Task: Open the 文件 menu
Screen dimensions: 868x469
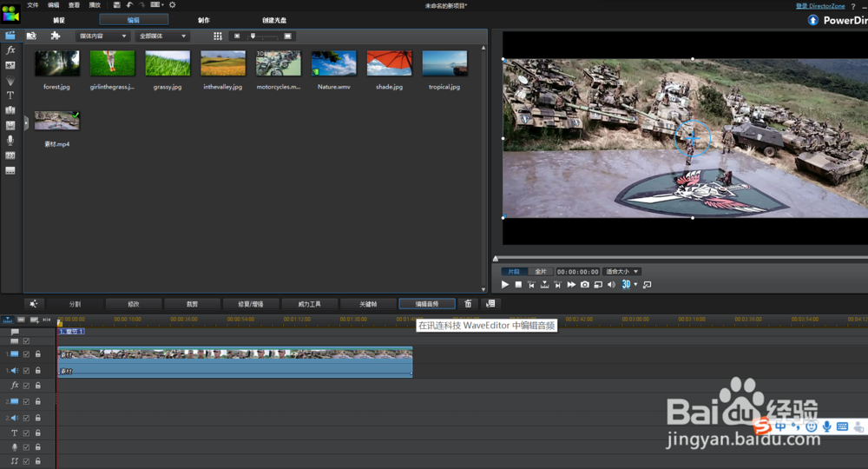Action: [x=33, y=5]
